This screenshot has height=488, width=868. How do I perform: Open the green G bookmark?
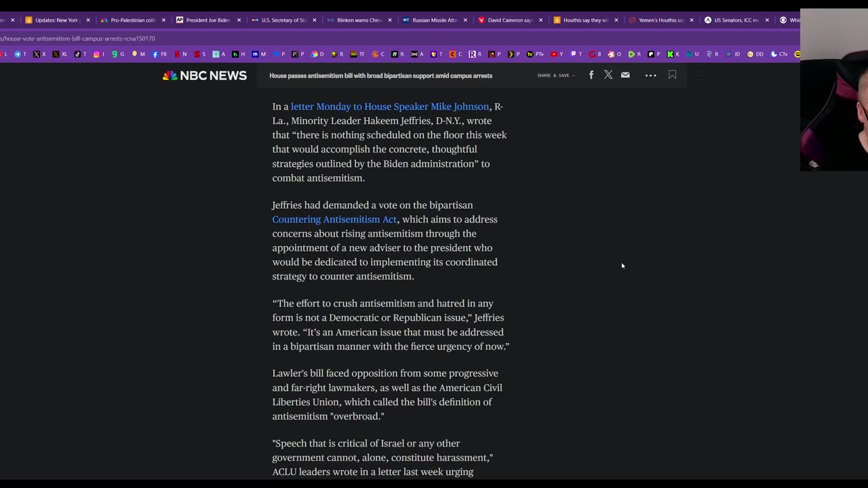118,54
